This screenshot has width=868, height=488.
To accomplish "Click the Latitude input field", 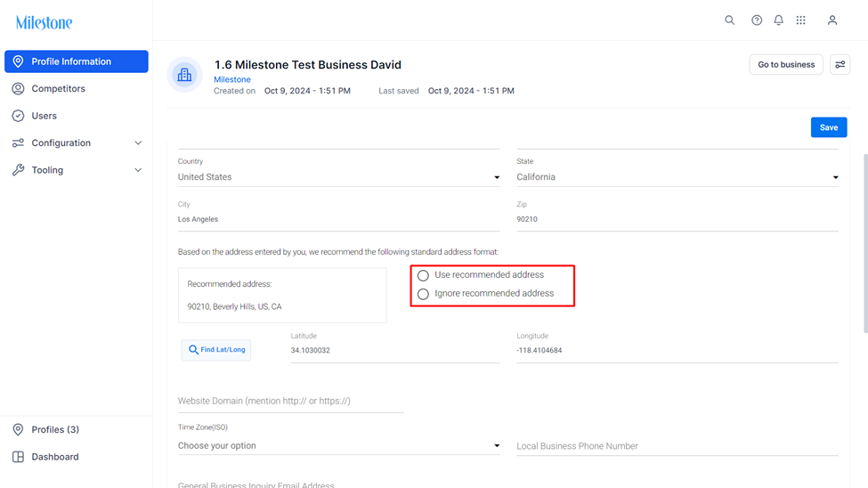I will 394,351.
